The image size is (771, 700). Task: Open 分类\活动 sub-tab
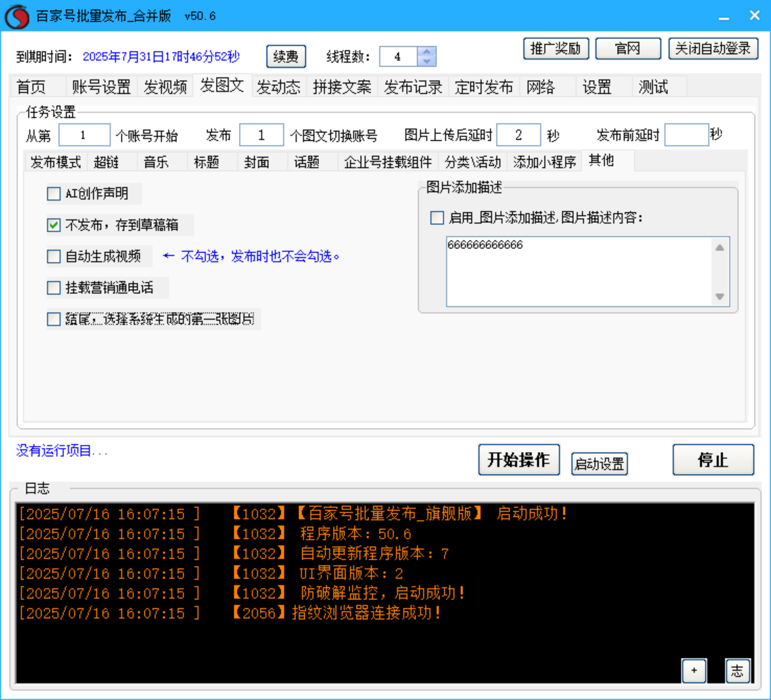point(473,162)
